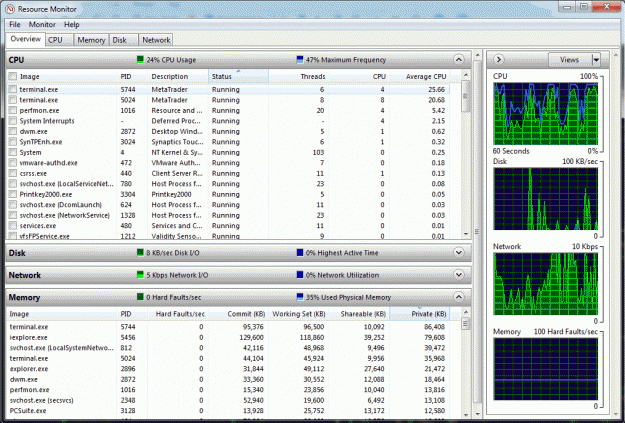
Task: Tick the select-all checkbox beside Image header
Action: click(x=13, y=77)
